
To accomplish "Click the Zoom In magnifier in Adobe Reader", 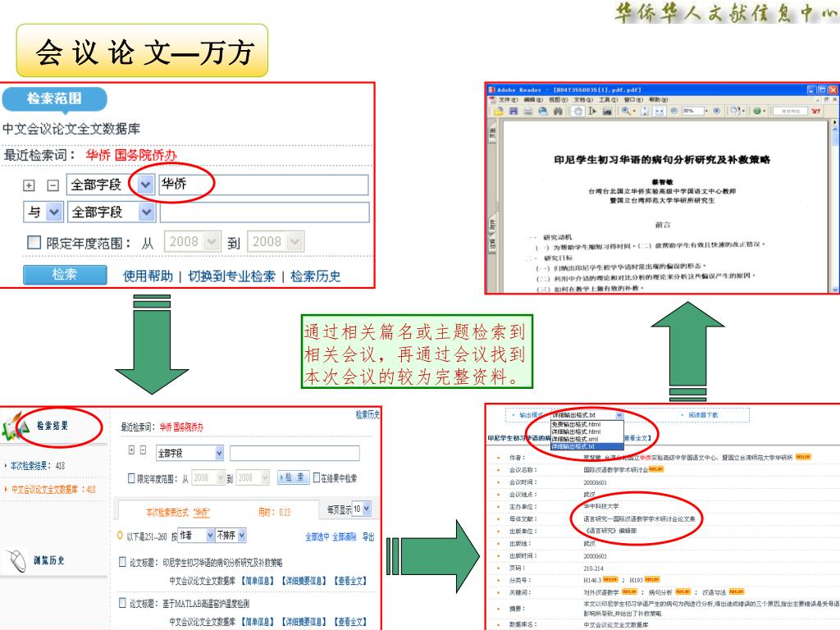I will [x=626, y=111].
